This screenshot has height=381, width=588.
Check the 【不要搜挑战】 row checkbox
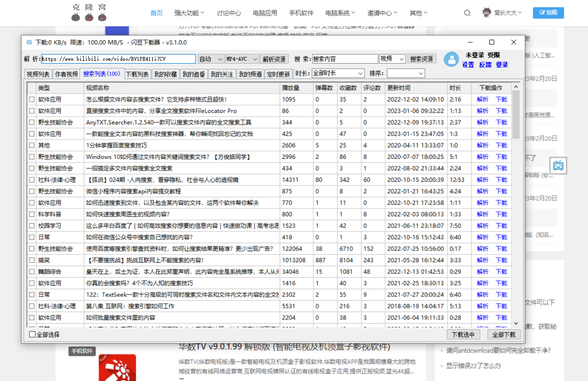pos(32,261)
